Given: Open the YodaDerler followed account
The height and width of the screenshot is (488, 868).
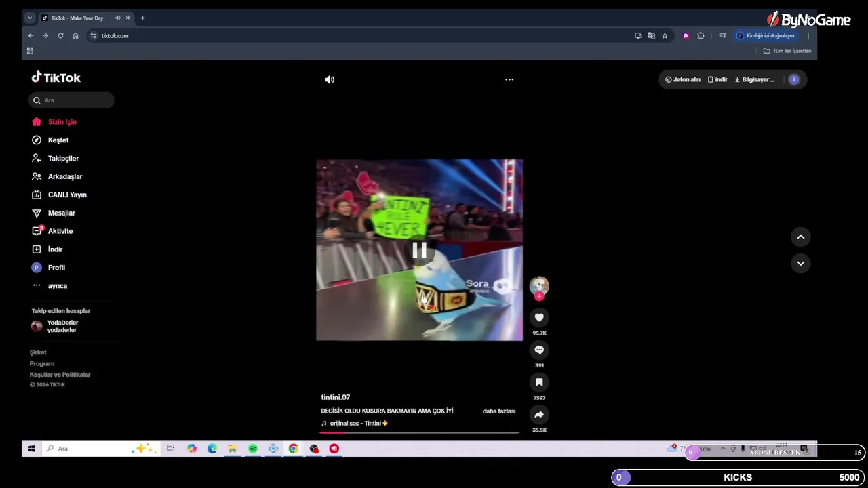Looking at the screenshot, I should pos(55,327).
